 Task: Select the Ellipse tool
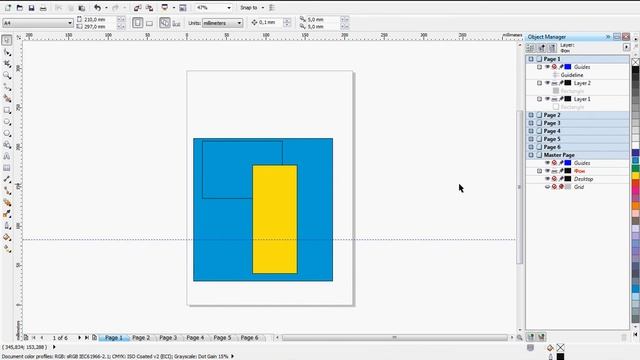(7, 122)
